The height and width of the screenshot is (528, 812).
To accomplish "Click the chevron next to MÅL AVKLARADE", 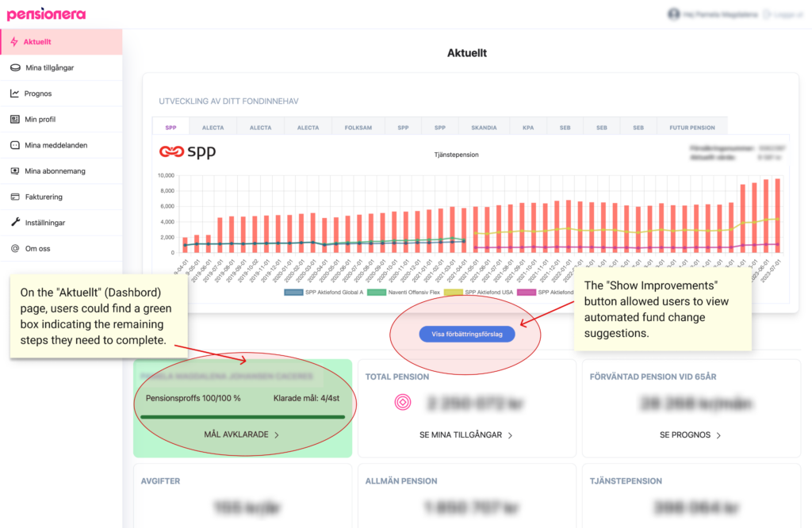I will pos(277,435).
